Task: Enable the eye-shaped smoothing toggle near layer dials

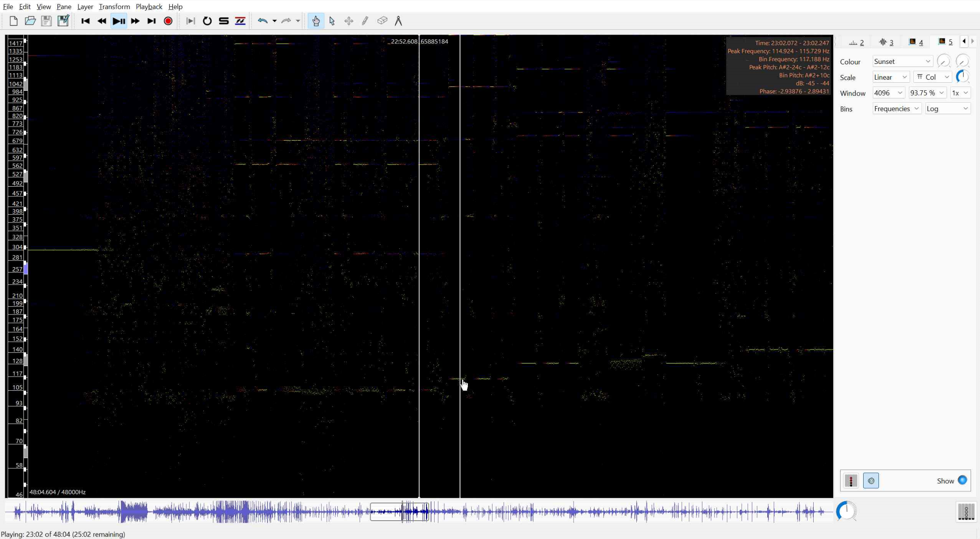Action: pyautogui.click(x=871, y=481)
